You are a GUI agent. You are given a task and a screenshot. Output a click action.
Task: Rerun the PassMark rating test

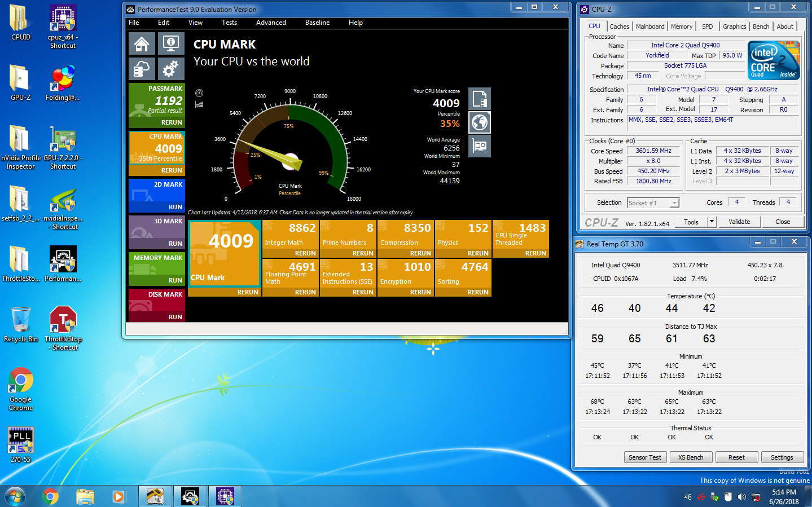tap(172, 122)
